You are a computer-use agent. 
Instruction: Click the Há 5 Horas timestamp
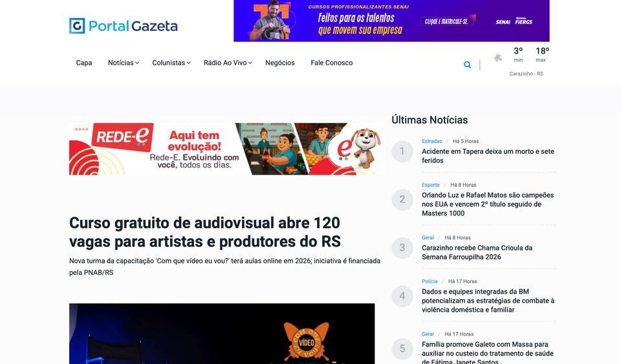point(466,141)
